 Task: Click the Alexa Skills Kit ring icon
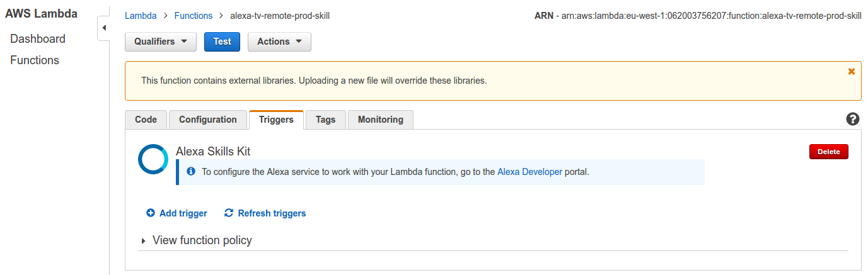tap(153, 159)
